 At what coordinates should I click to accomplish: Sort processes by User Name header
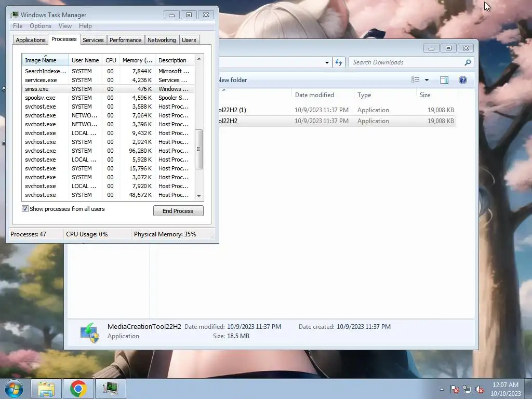pyautogui.click(x=85, y=60)
